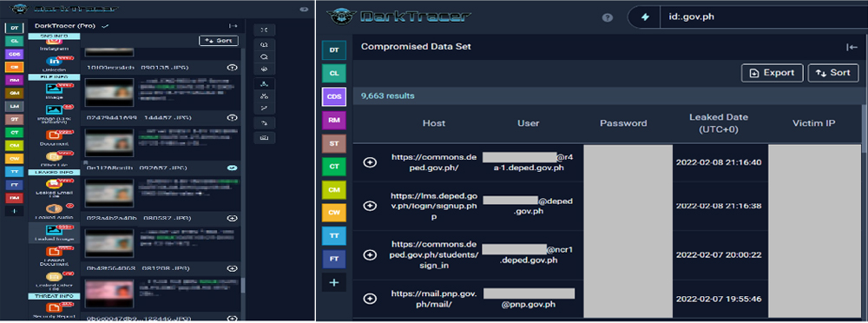Select the Leaked Image category
The height and width of the screenshot is (323, 868).
[54, 234]
